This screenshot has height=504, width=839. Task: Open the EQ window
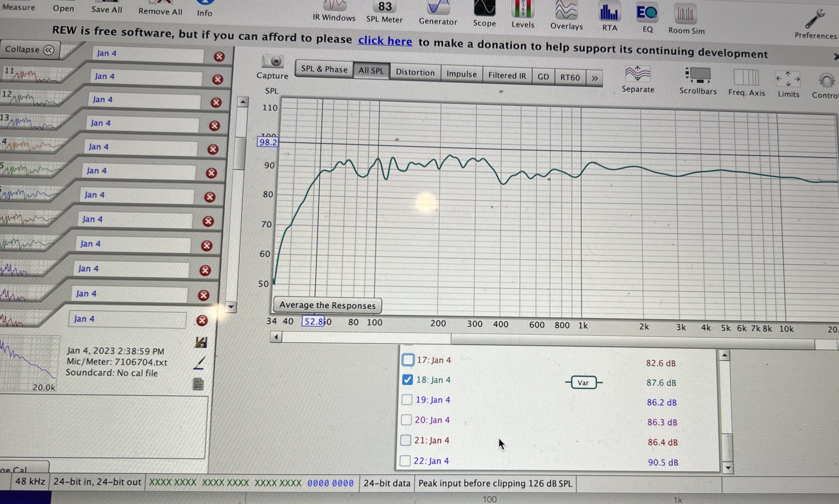coord(647,17)
